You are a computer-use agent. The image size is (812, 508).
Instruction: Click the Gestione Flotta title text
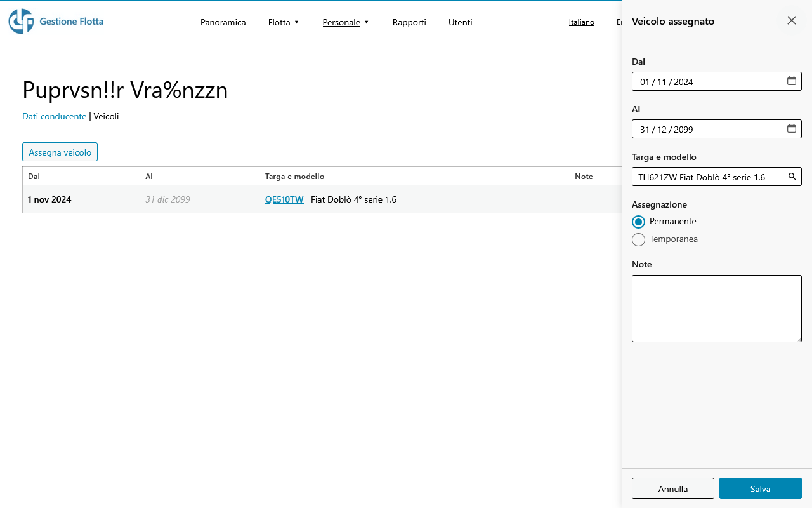[72, 22]
